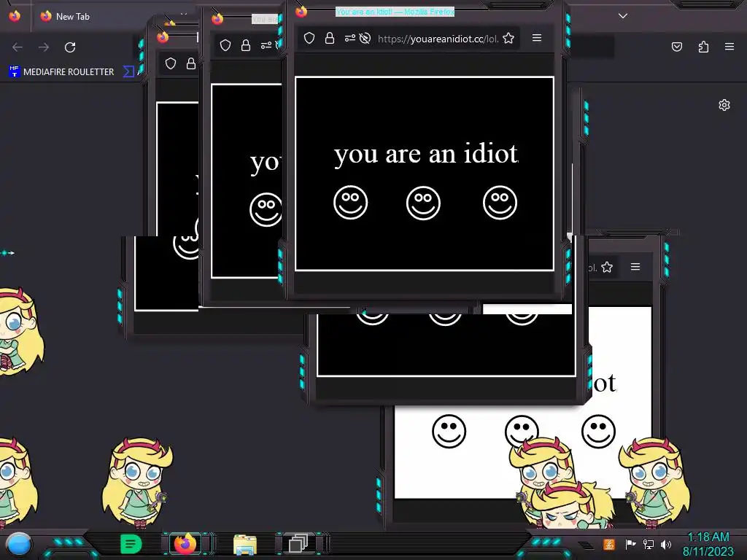This screenshot has height=560, width=747.
Task: Click Windows Start orb
Action: tap(19, 544)
